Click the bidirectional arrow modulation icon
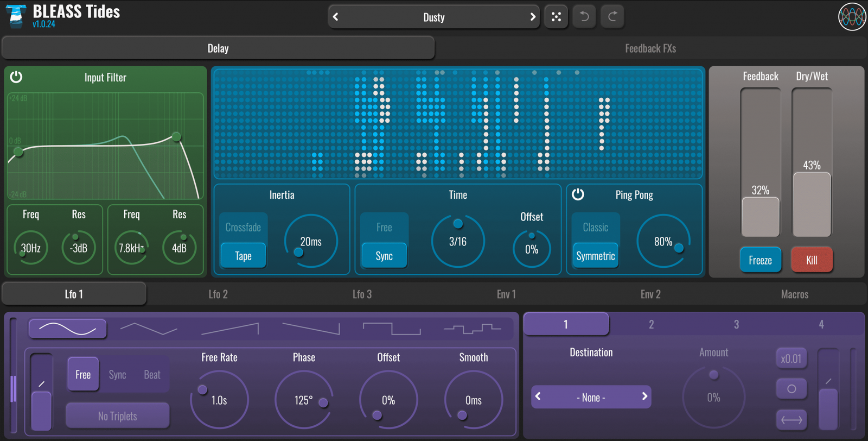The image size is (868, 441). [x=792, y=420]
